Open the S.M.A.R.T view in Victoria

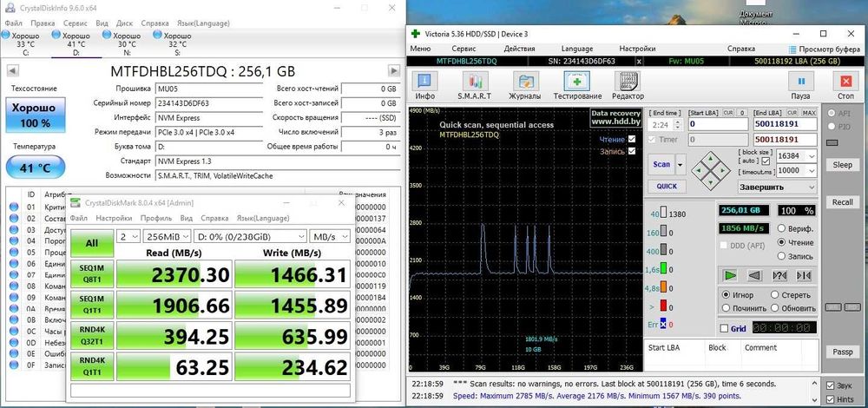tap(475, 85)
